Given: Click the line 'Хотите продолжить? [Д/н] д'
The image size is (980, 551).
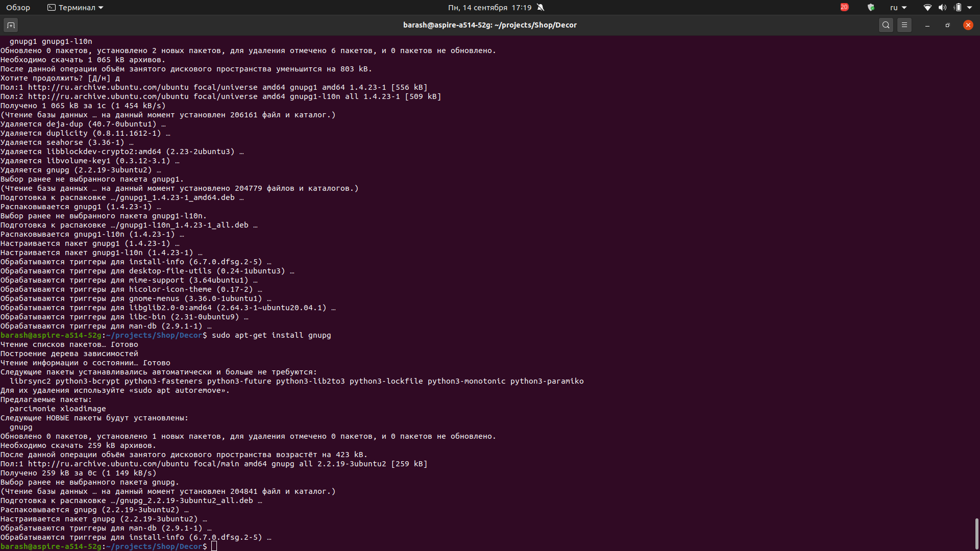Looking at the screenshot, I should [x=60, y=78].
